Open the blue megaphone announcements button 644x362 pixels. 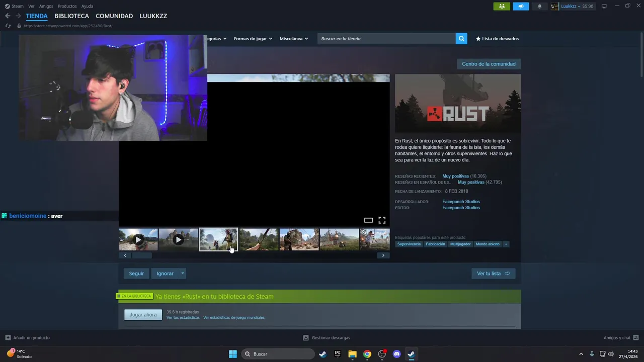pos(521,6)
